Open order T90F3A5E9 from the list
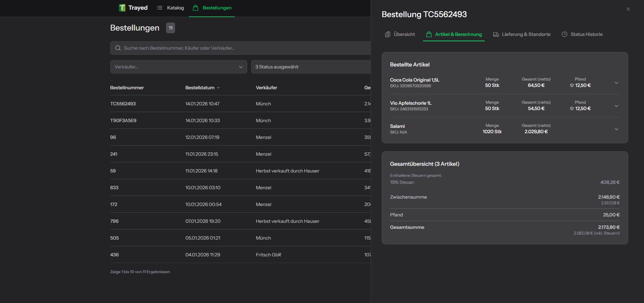The width and height of the screenshot is (644, 303). [x=123, y=120]
